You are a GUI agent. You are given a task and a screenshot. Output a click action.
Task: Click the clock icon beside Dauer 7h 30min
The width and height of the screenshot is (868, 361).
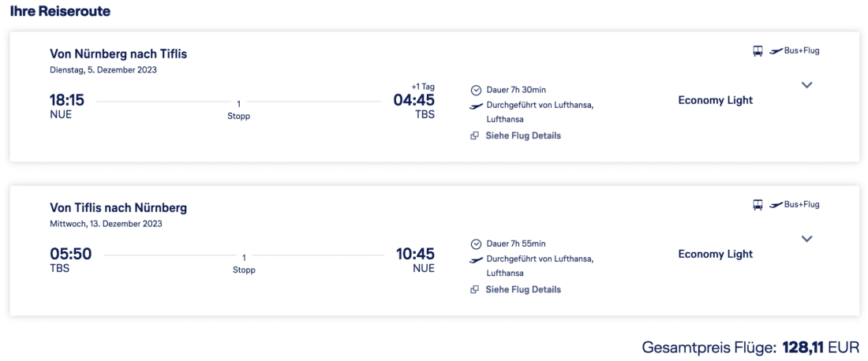click(x=476, y=90)
